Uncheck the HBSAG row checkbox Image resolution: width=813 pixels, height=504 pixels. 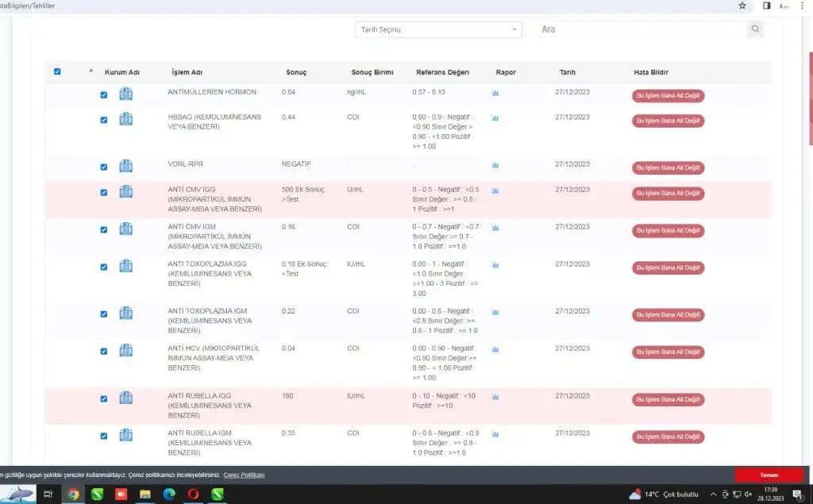104,120
